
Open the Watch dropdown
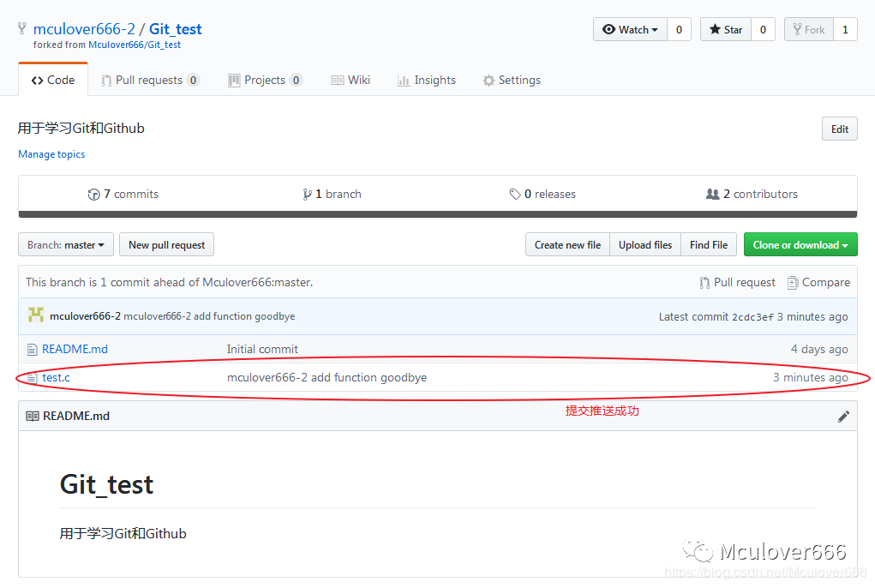[630, 29]
